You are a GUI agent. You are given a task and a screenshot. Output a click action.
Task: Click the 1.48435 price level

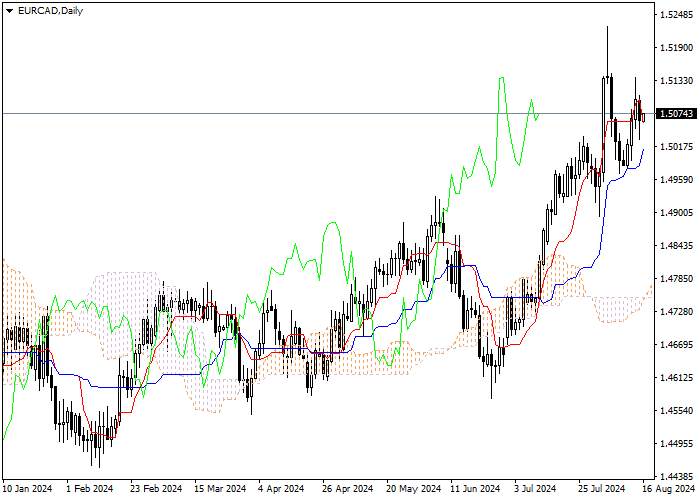tap(677, 246)
